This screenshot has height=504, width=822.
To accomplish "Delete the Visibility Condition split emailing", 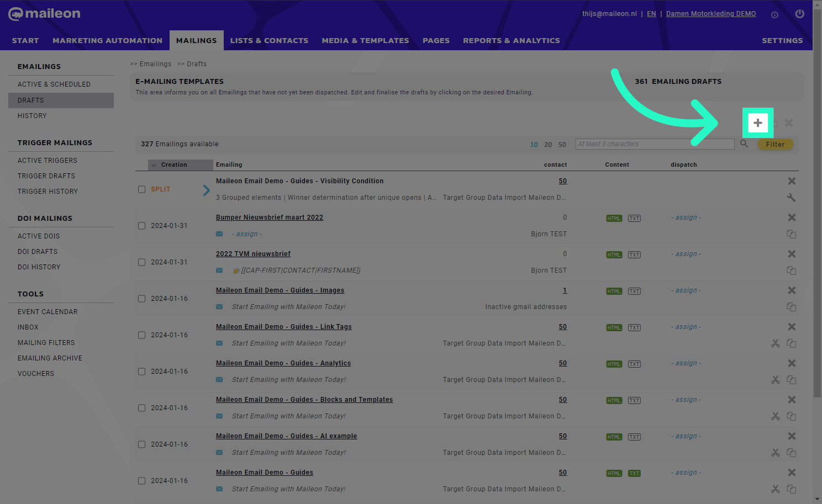I will click(x=792, y=181).
